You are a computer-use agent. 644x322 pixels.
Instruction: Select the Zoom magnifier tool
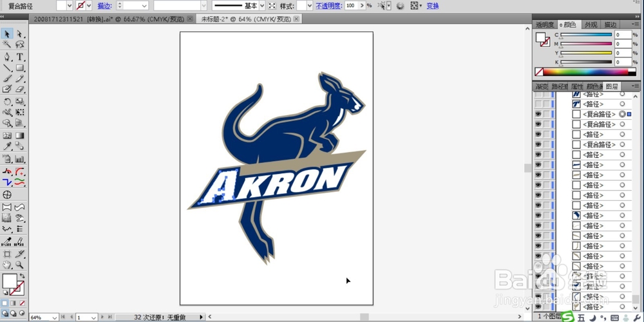click(x=20, y=265)
